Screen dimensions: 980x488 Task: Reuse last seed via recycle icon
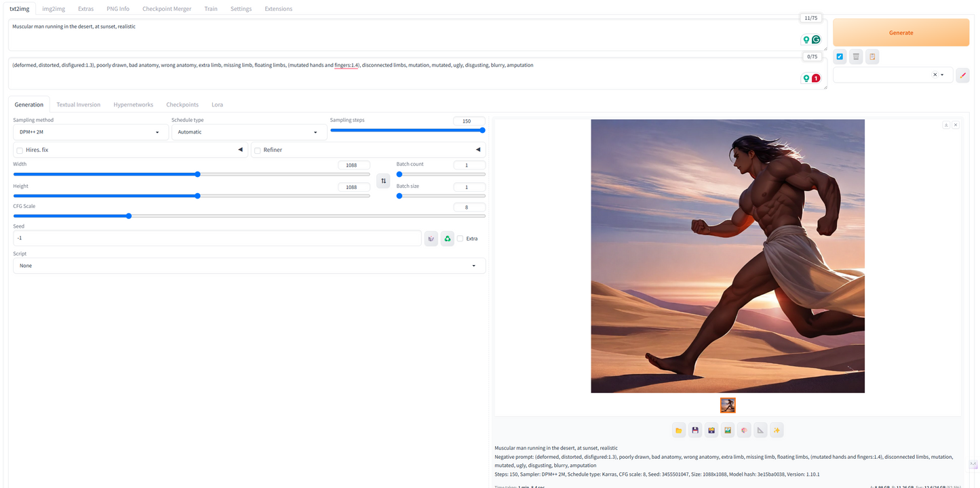(x=447, y=238)
